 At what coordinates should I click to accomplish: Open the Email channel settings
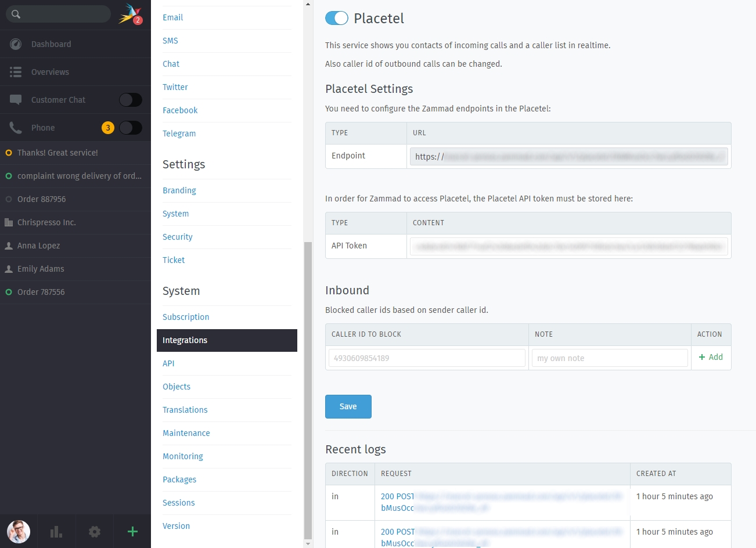[x=172, y=17]
